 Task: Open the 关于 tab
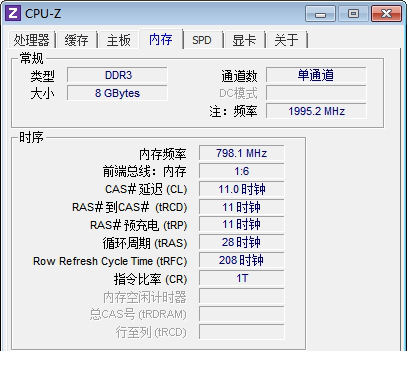click(286, 40)
